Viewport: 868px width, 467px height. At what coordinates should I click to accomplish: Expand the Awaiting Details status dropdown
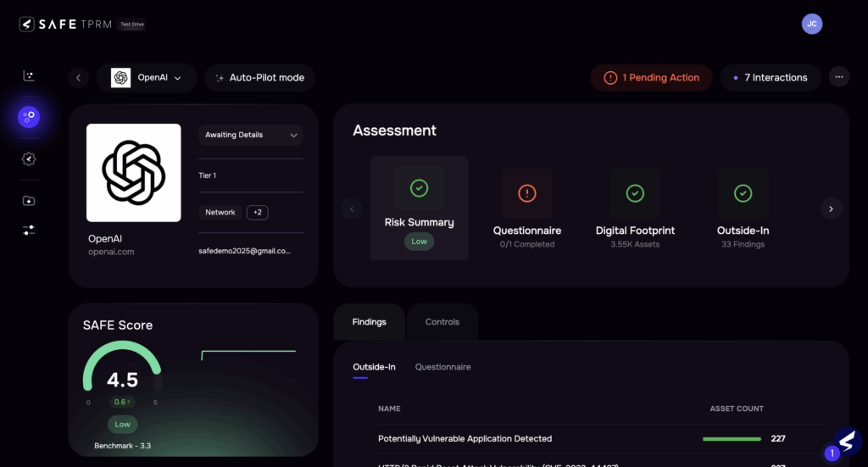point(251,135)
